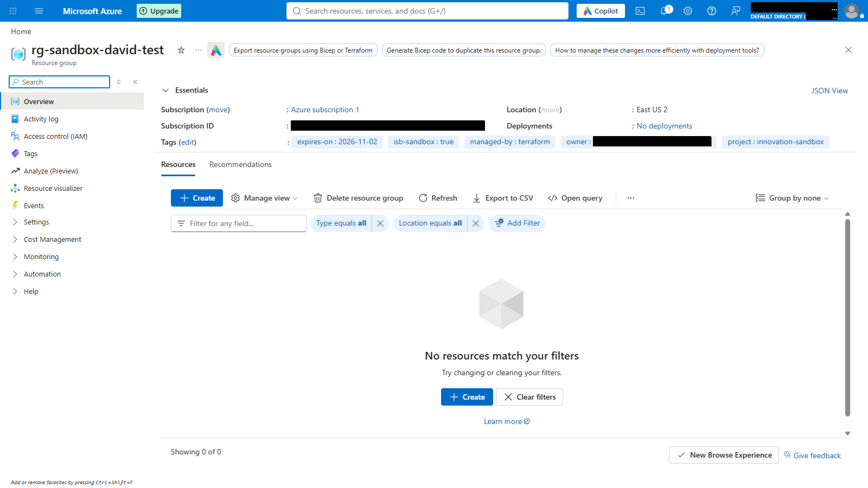Open the Azure portal apps grid menu
Screen dimensions: 868x488
click(13, 11)
